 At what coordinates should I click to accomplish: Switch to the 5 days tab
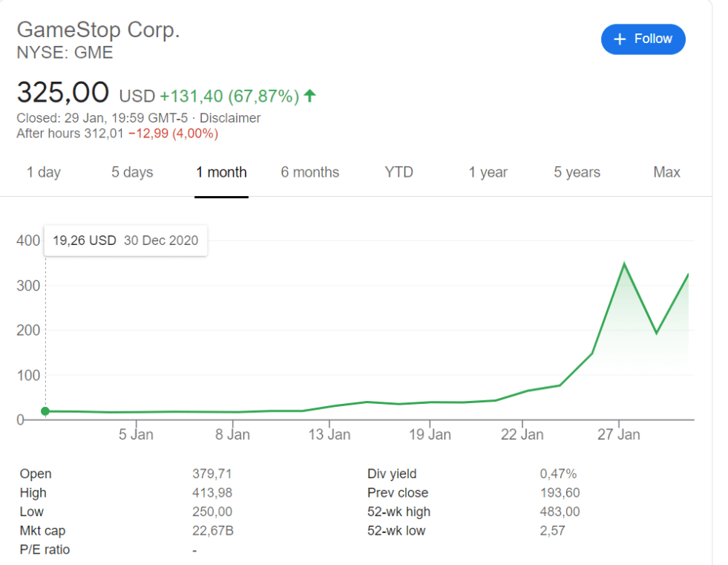[132, 172]
